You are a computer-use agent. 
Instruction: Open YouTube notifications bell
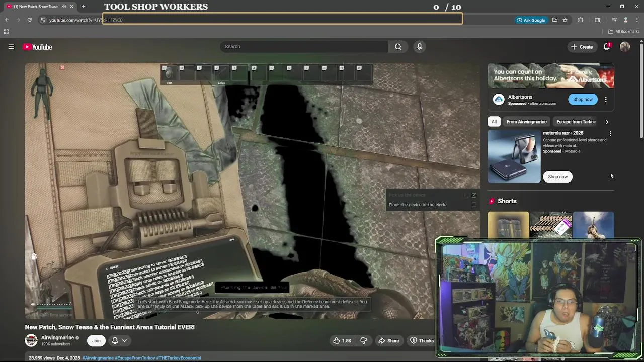(x=607, y=47)
